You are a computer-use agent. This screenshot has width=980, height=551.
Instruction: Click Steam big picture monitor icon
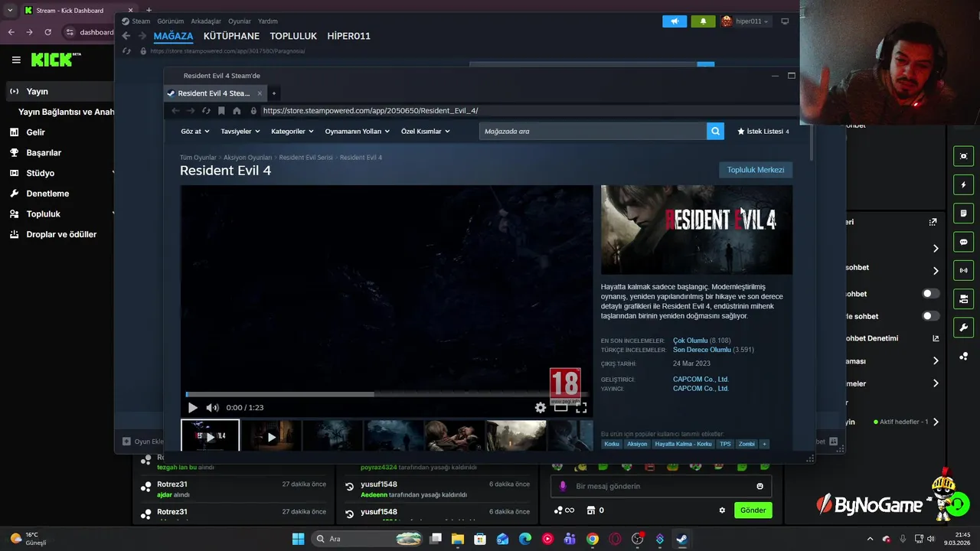point(785,21)
